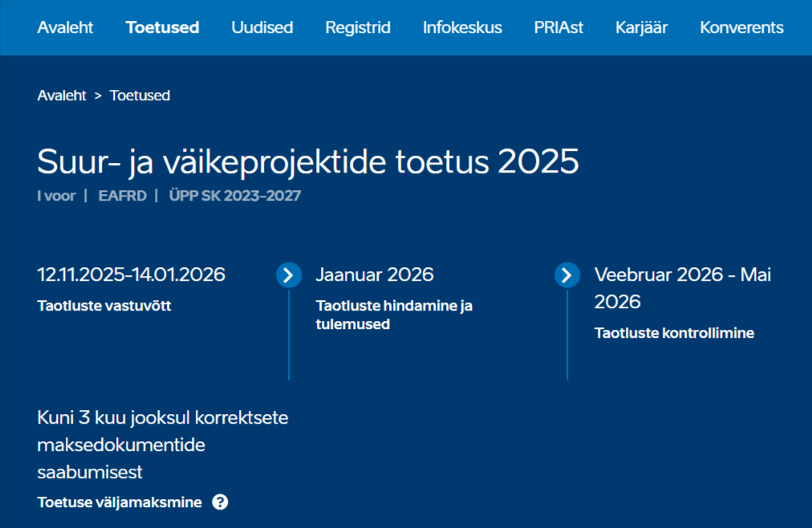Click the I voor label under the title
This screenshot has width=812, height=528.
click(55, 196)
